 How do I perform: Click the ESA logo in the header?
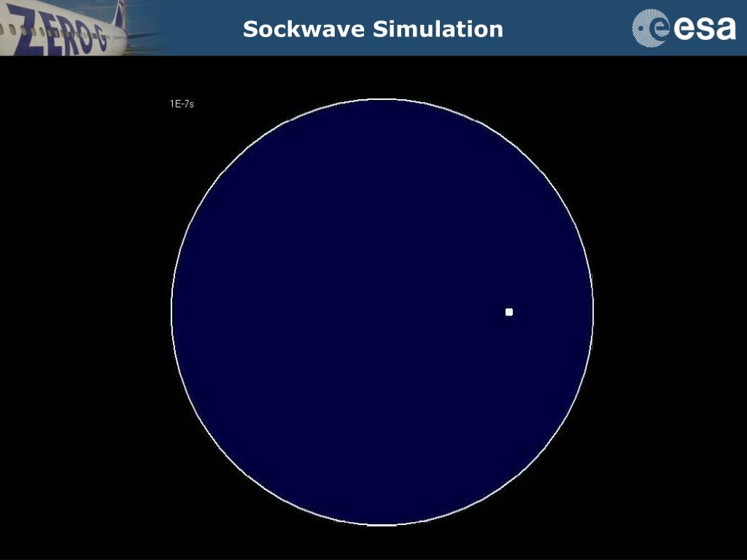click(684, 28)
